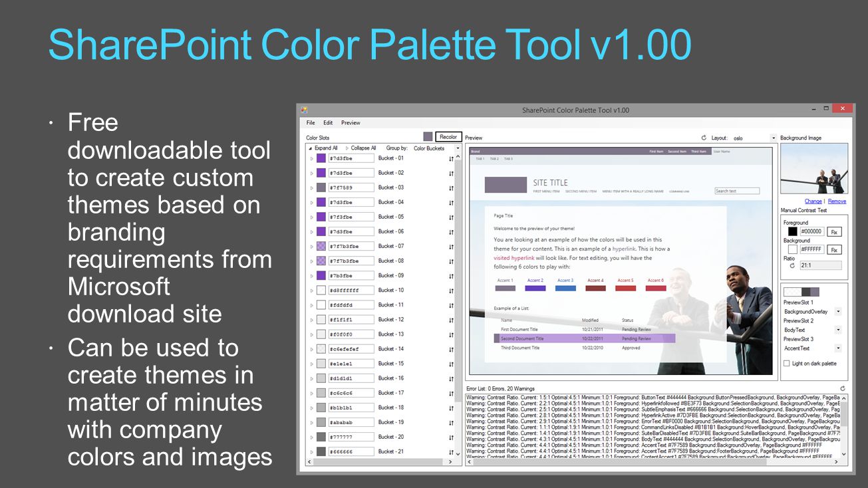Viewport: 868px width, 488px height.
Task: Expand the Bucket - 04 row
Action: point(311,203)
